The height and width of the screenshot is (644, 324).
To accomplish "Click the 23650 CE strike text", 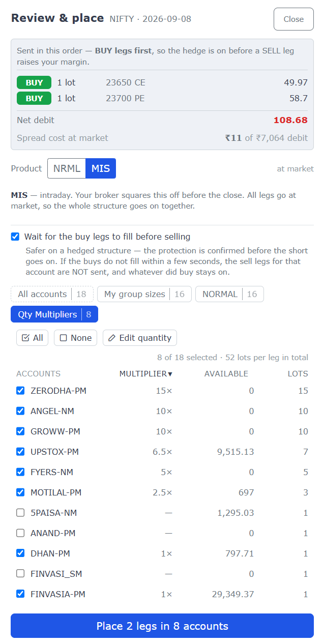I will pyautogui.click(x=125, y=82).
